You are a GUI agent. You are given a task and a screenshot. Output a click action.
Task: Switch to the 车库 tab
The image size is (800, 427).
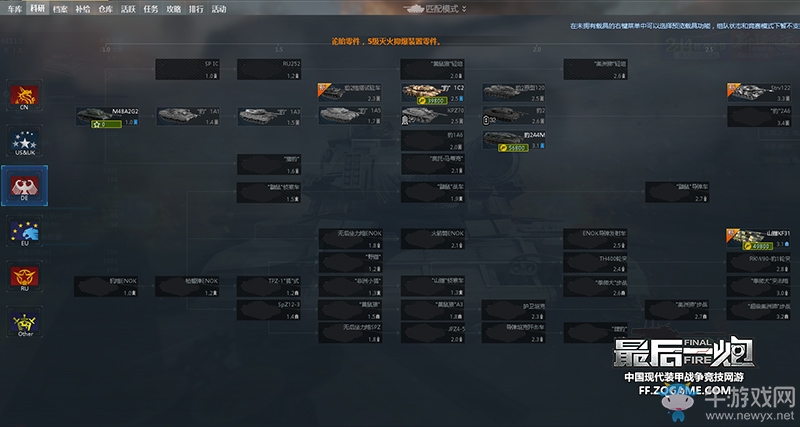15,9
